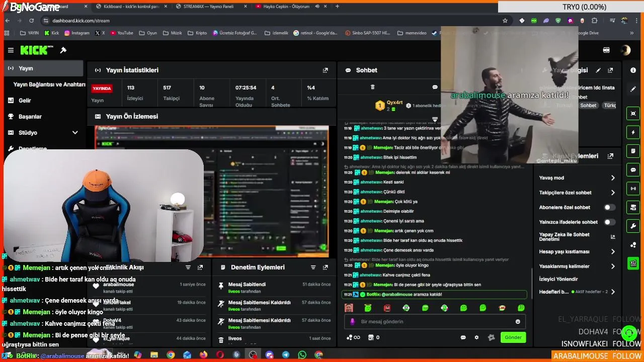
Task: Open the Müzik bookmarks folder
Action: [173, 33]
